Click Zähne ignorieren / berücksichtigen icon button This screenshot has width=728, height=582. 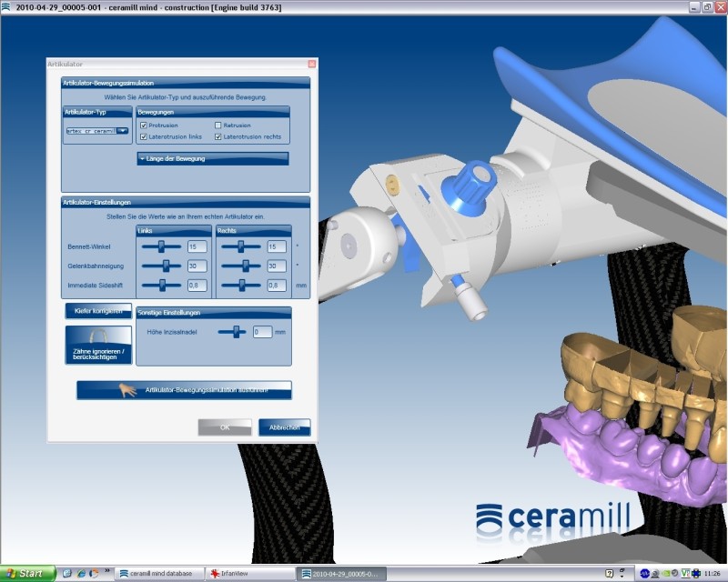pos(98,346)
